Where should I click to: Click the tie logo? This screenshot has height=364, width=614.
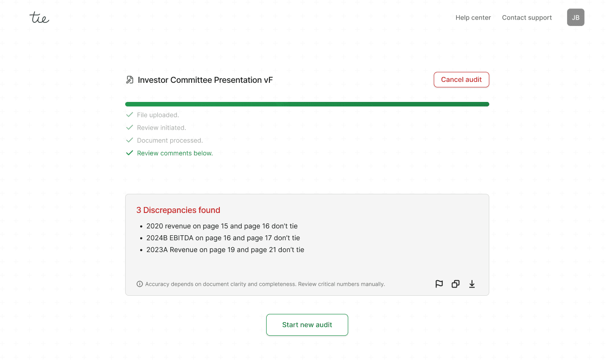coord(39,18)
